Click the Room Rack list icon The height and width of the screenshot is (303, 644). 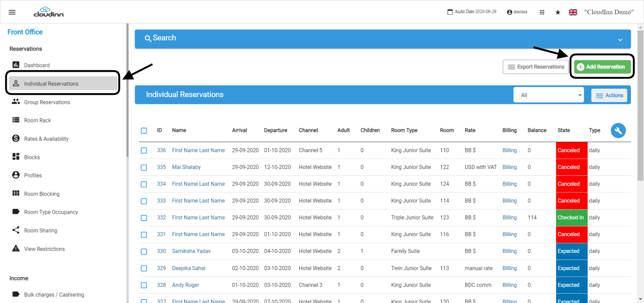click(x=16, y=120)
